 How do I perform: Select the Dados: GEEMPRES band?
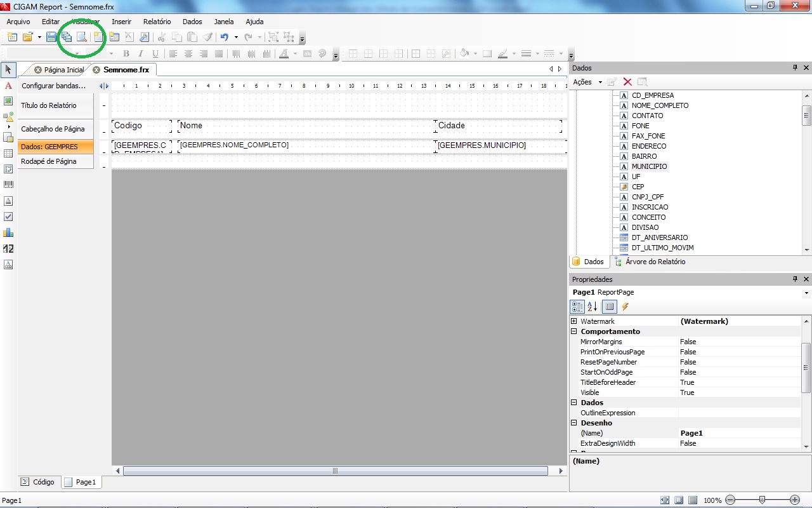56,147
